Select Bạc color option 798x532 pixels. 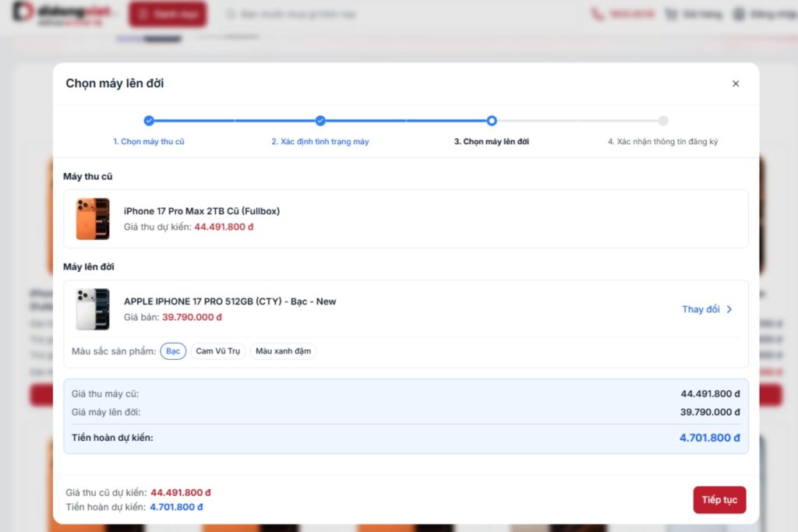pos(173,351)
